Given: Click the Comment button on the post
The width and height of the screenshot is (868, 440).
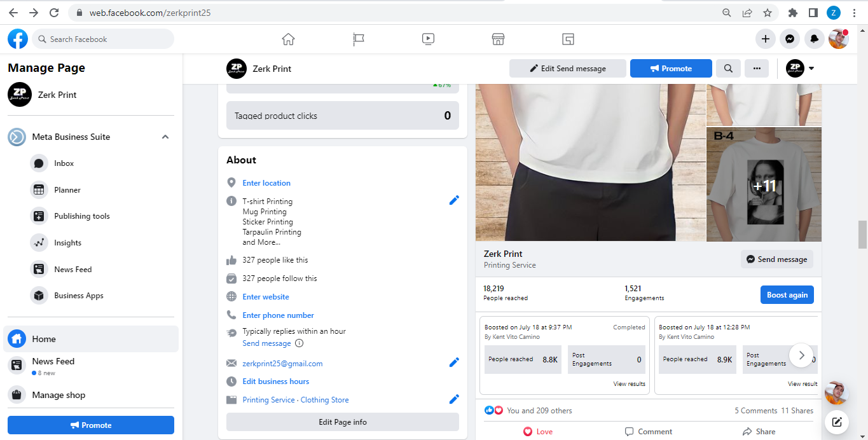Looking at the screenshot, I should [x=649, y=432].
